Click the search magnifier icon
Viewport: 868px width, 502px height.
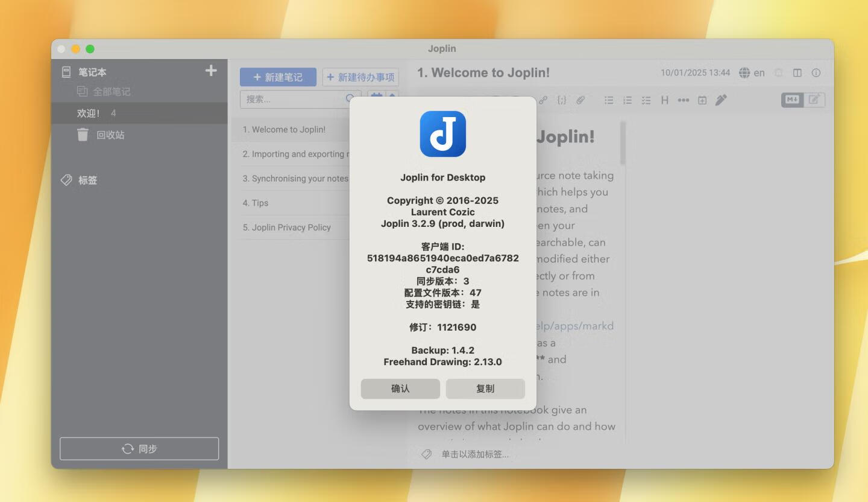coord(350,98)
